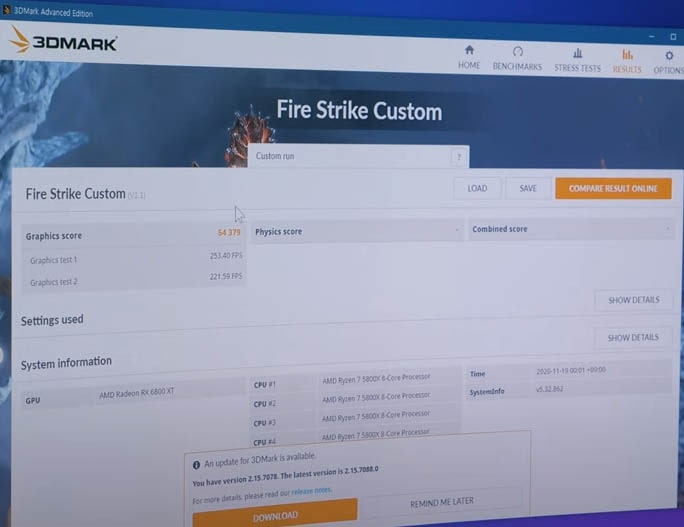Click the SystemInfo version v5.32.862

[549, 389]
